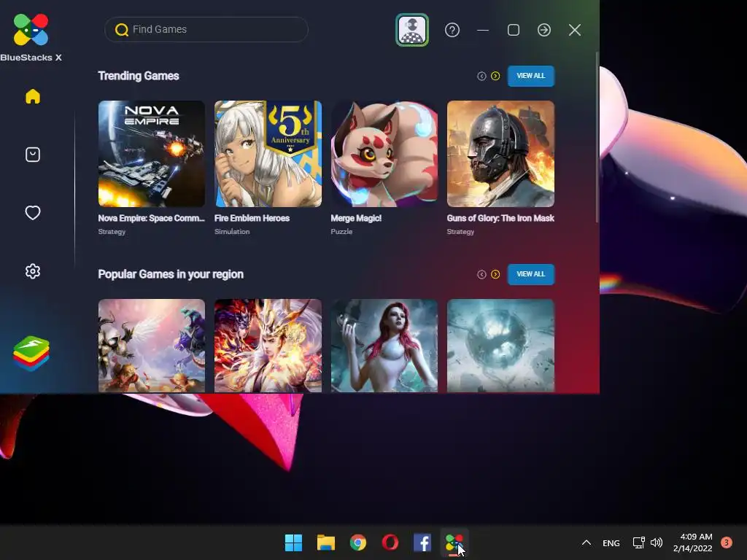Open Google Chrome from the taskbar
Image resolution: width=747 pixels, height=560 pixels.
(357, 542)
